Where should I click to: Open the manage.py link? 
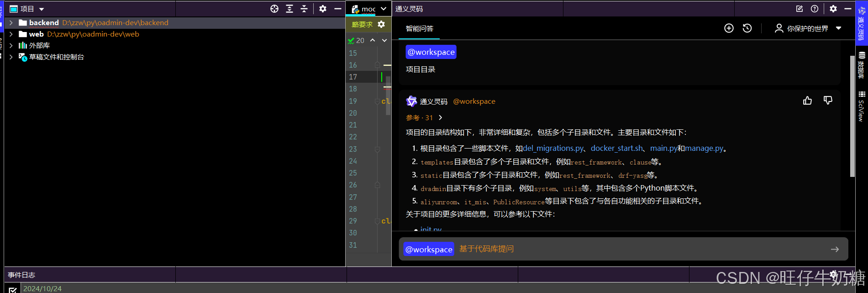704,148
